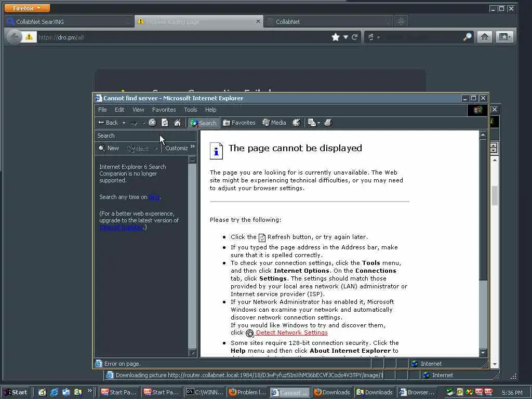Expand the Back button history dropdown arrow
Screen dimensions: 532x399
pos(124,123)
